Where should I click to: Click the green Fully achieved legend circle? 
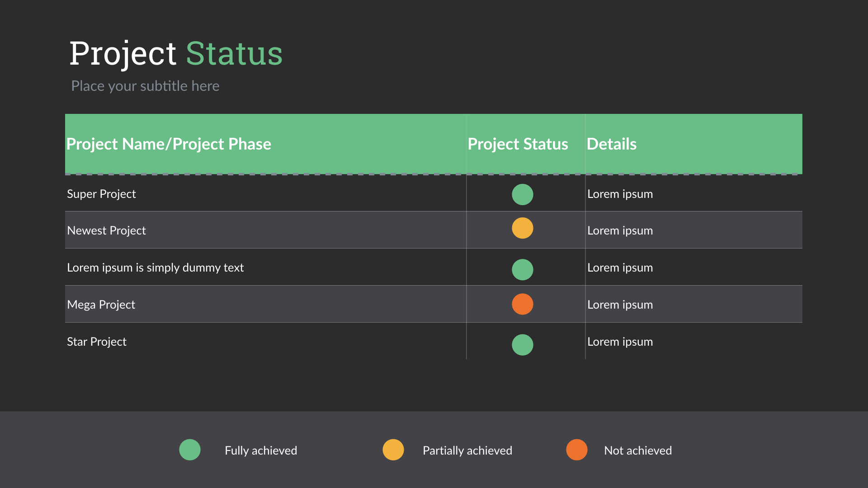click(190, 450)
